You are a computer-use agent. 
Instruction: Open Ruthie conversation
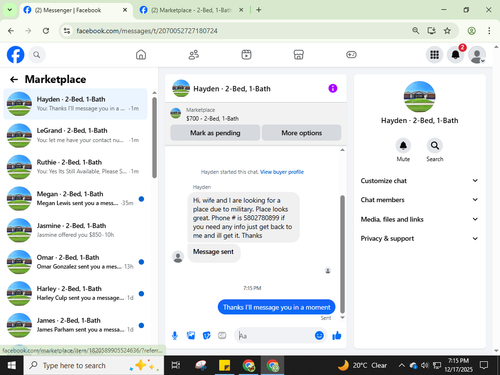[75, 167]
